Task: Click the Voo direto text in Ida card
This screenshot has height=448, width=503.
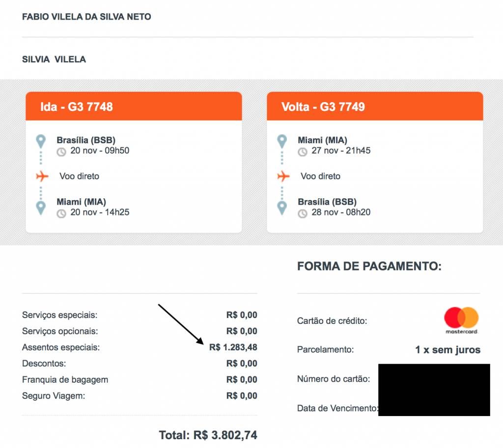Action: [79, 176]
